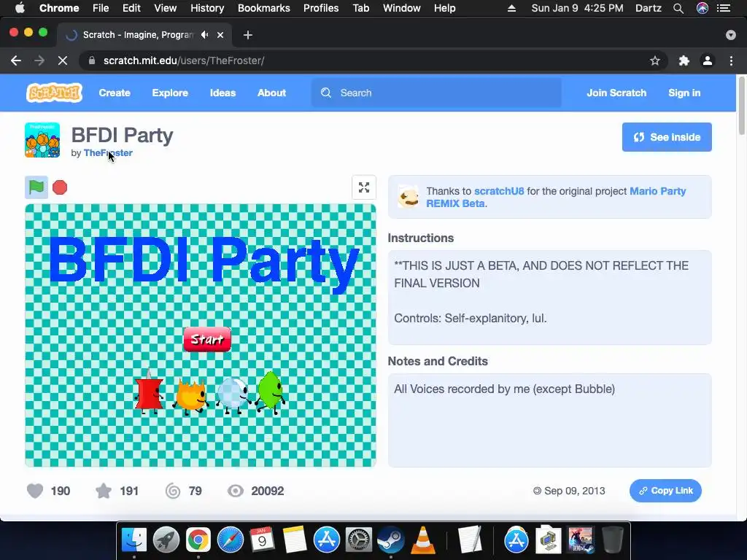Viewport: 747px width, 560px height.
Task: Open the Trash in the Dock
Action: [613, 540]
